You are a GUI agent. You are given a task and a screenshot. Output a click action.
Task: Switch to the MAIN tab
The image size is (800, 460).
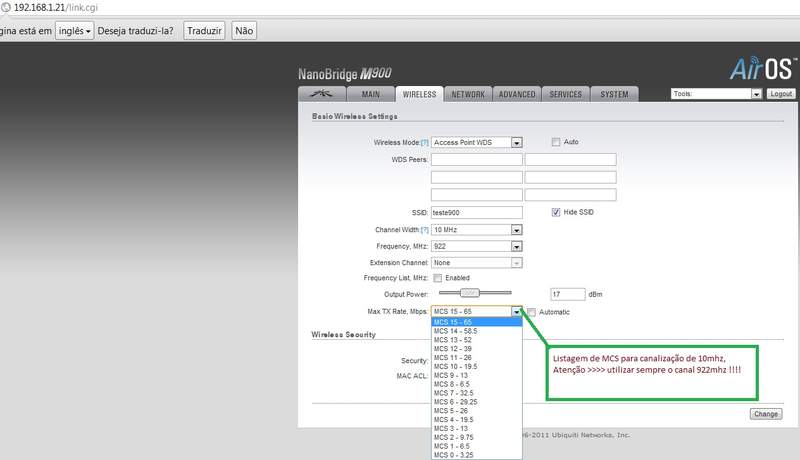tap(370, 94)
